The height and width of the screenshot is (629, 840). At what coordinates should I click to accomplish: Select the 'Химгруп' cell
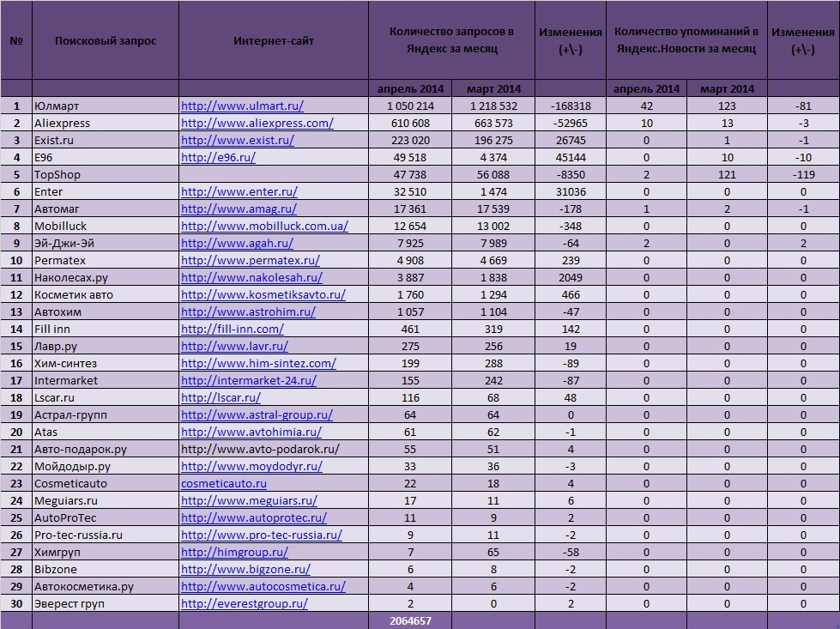[106, 552]
